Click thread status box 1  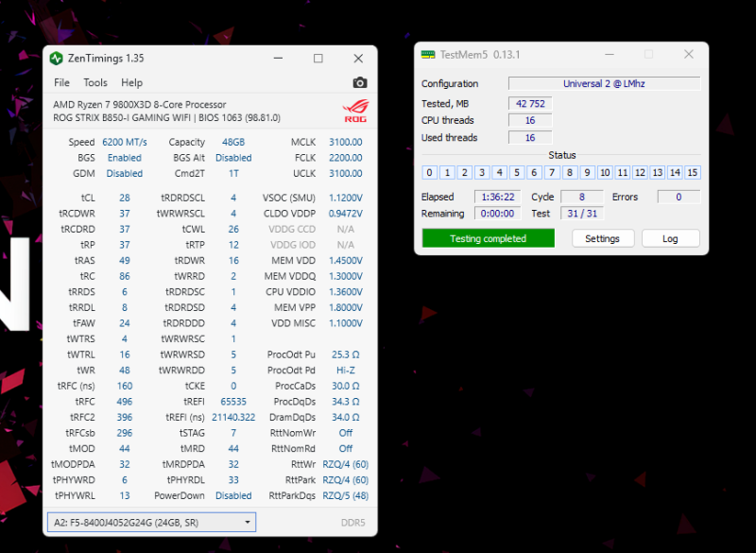pos(447,173)
